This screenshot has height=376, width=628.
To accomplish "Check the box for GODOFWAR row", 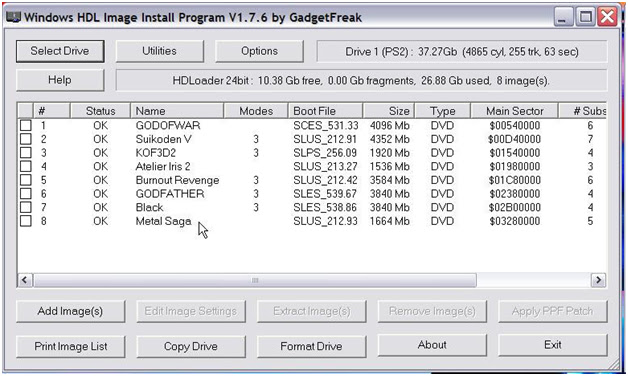I will (x=26, y=125).
